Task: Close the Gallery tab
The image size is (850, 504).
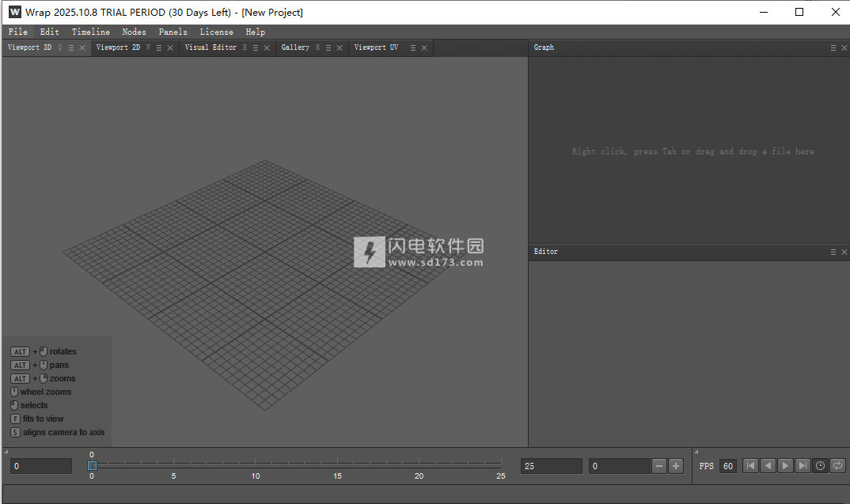Action: click(x=340, y=47)
